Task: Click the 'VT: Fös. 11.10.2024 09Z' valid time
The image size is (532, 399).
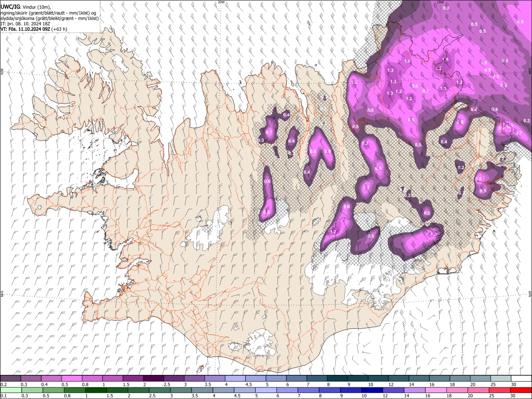Action: pos(26,29)
